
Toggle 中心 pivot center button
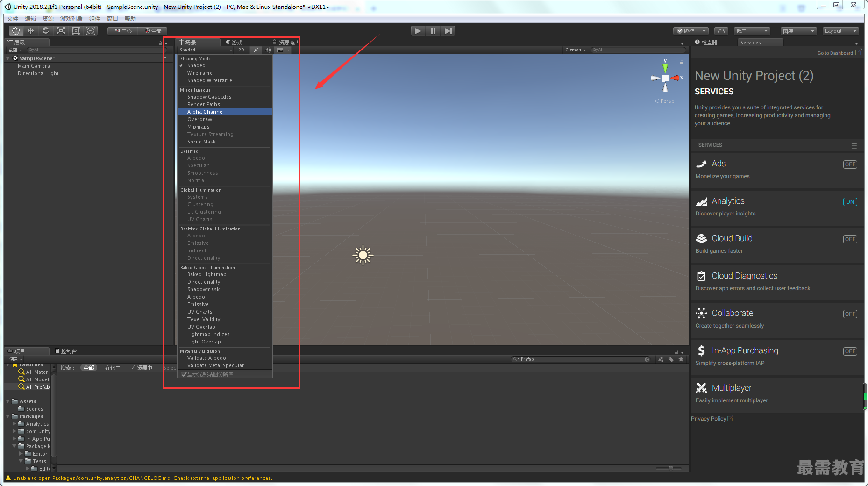(x=123, y=31)
